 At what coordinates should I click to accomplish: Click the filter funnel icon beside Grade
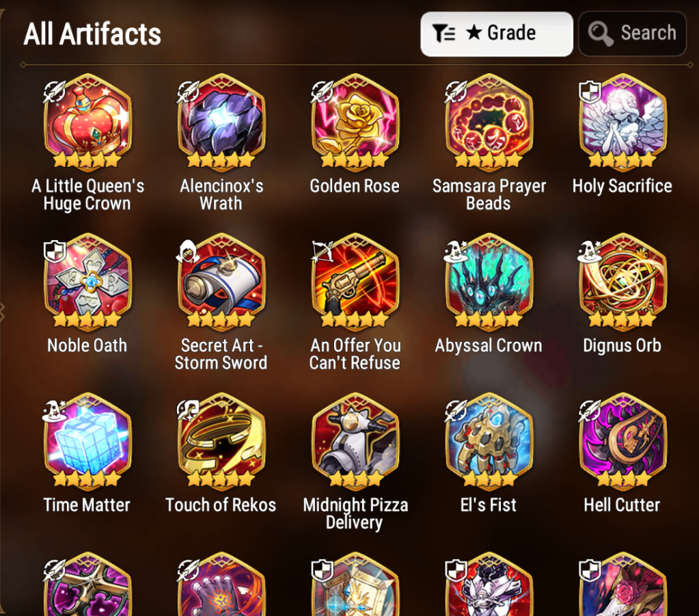click(x=443, y=34)
